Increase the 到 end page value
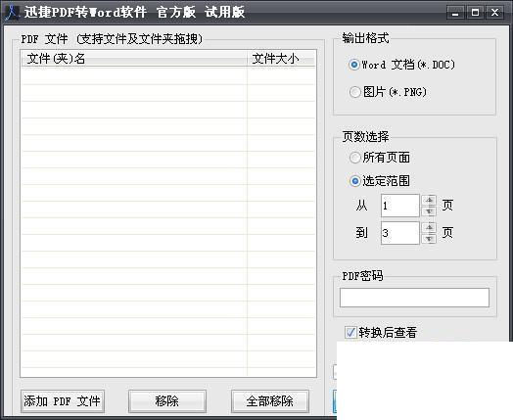The image size is (513, 420). coord(429,227)
